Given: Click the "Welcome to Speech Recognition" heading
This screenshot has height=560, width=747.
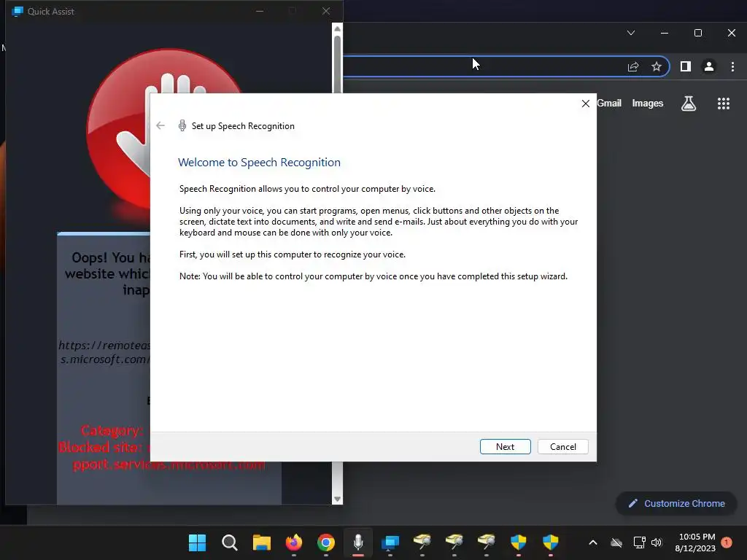Looking at the screenshot, I should [x=259, y=163].
